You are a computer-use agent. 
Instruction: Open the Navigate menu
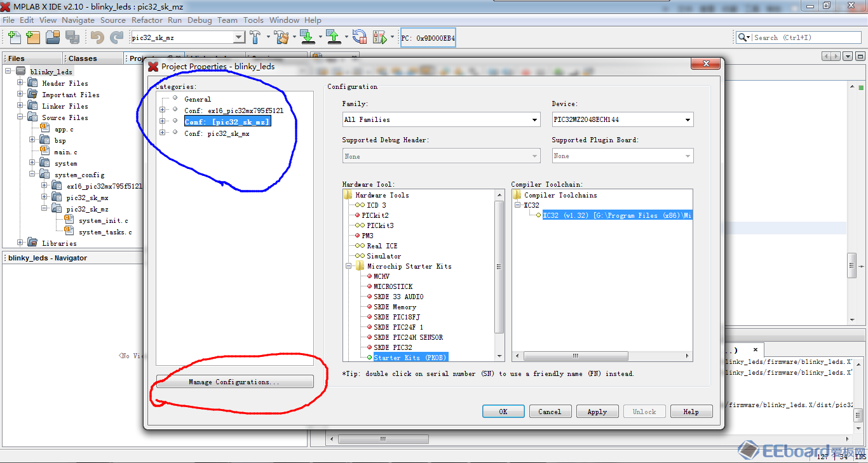point(79,20)
